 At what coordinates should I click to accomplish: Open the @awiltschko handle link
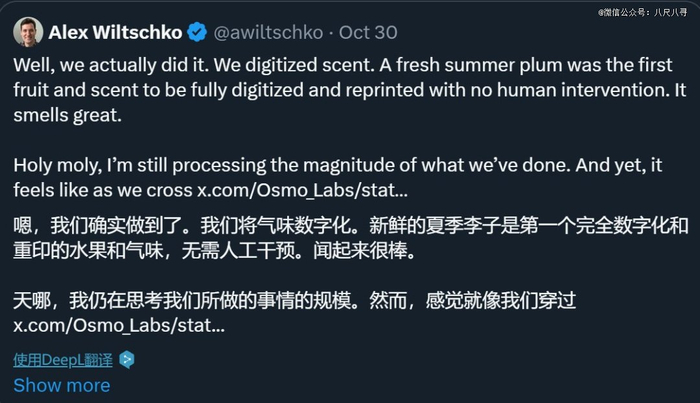(266, 32)
